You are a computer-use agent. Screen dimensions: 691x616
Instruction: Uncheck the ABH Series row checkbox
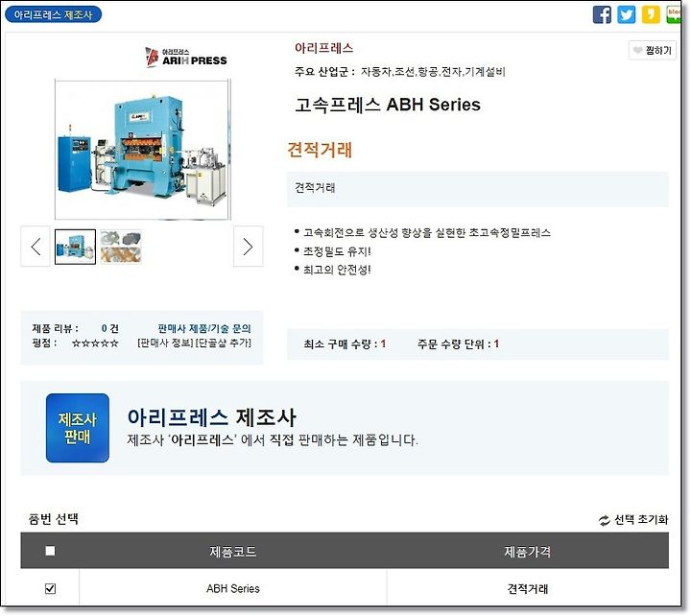50,589
